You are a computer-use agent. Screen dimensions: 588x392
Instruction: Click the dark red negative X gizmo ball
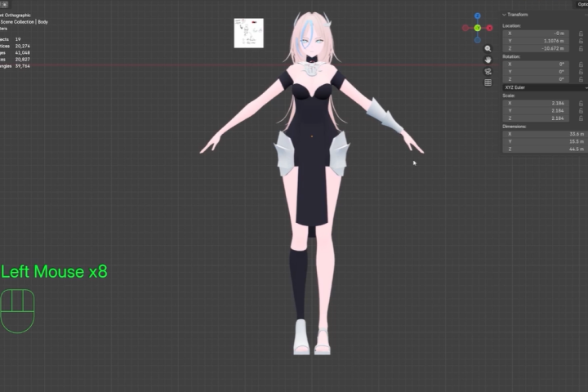click(465, 28)
